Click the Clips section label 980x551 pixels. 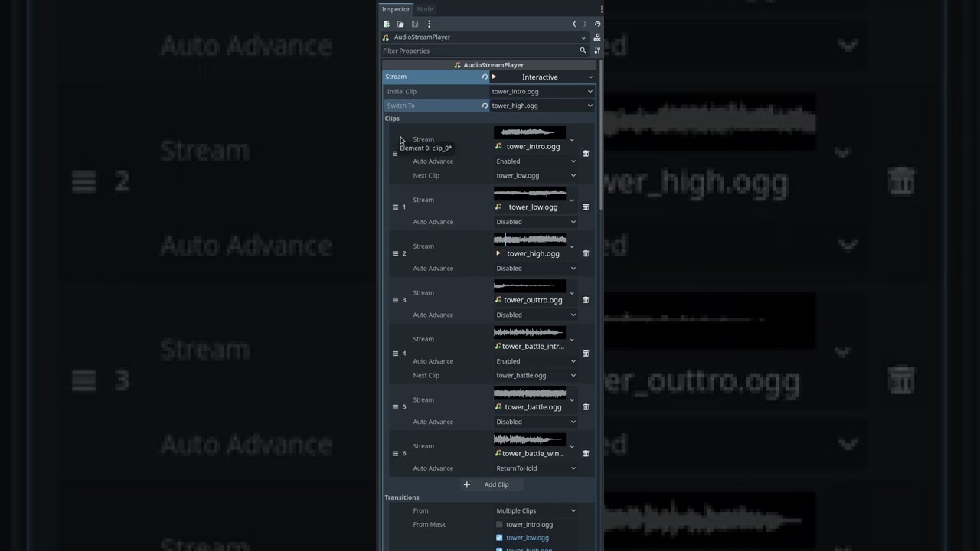[392, 119]
